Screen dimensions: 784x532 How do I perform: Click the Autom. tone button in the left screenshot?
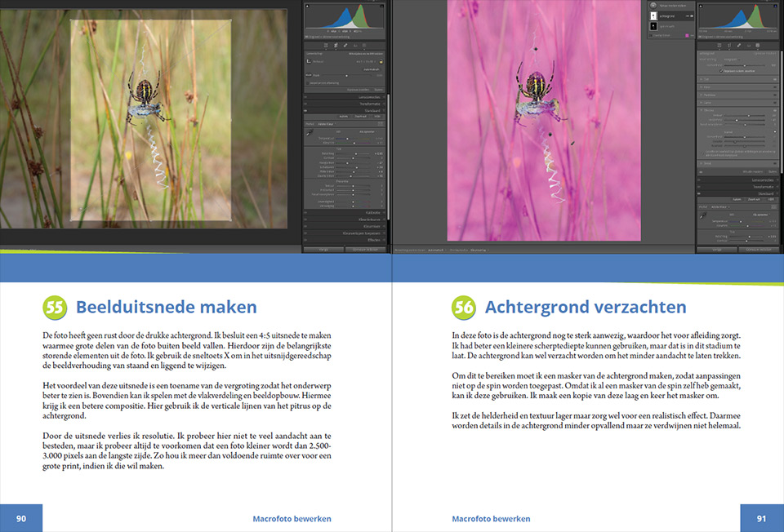[342, 117]
